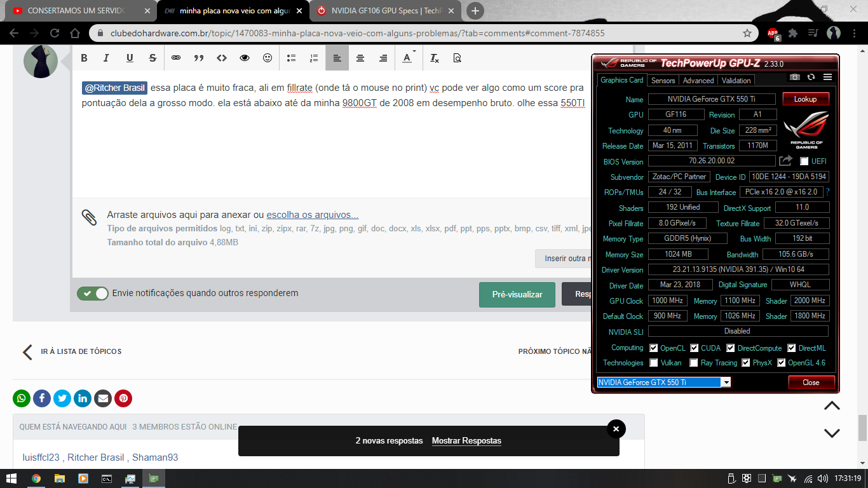Toggle the CUDA checkbox
The width and height of the screenshot is (868, 488).
(x=695, y=348)
